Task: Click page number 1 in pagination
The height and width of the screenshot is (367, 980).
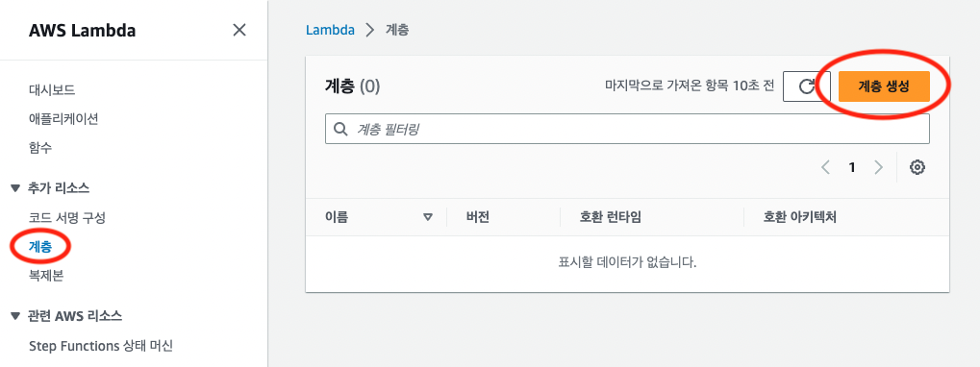Action: click(x=852, y=167)
